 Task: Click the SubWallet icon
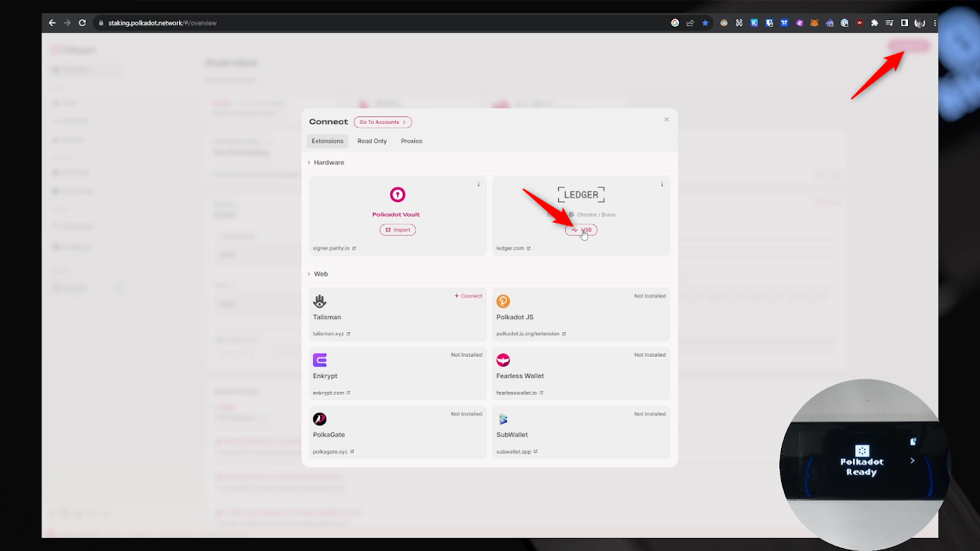(x=503, y=419)
